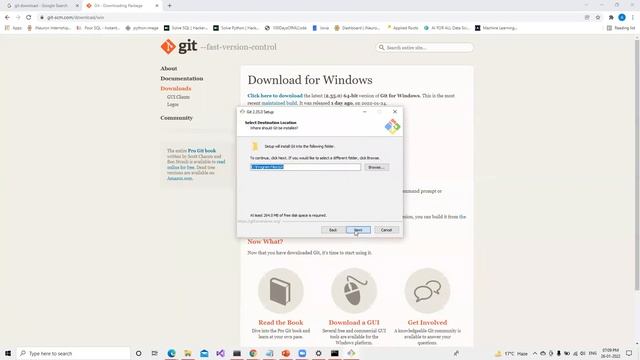Reload the current page
This screenshot has height=360, width=640.
pos(29,18)
